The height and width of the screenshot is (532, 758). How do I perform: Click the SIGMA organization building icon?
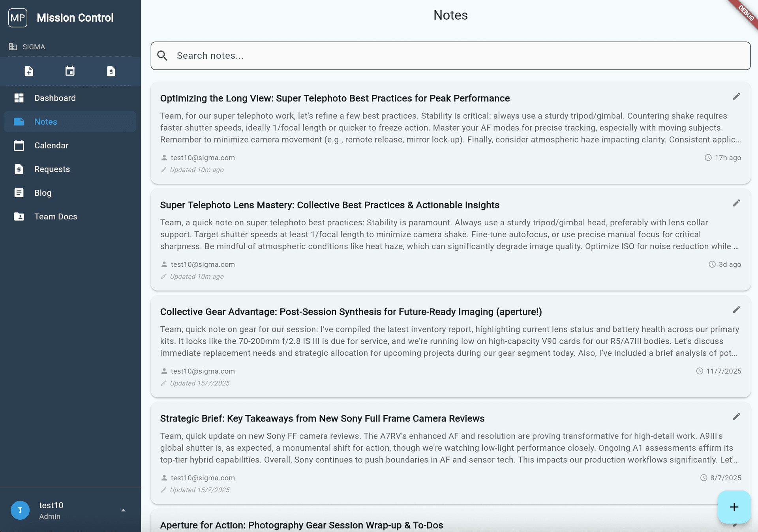(x=13, y=47)
